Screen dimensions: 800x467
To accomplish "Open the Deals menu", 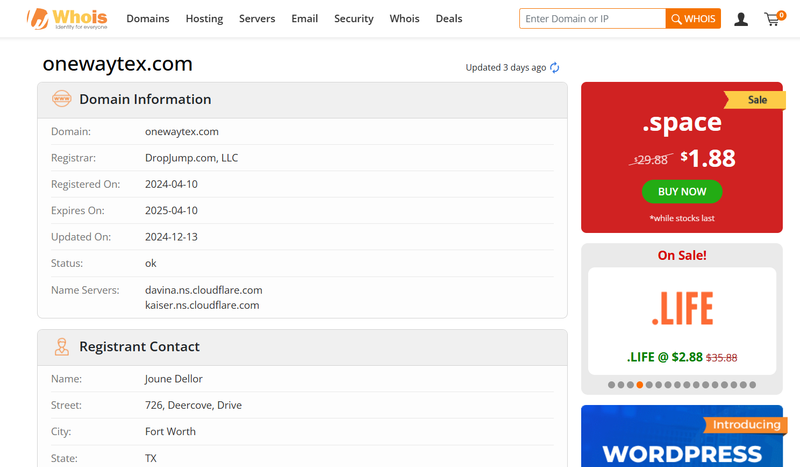I will (449, 19).
